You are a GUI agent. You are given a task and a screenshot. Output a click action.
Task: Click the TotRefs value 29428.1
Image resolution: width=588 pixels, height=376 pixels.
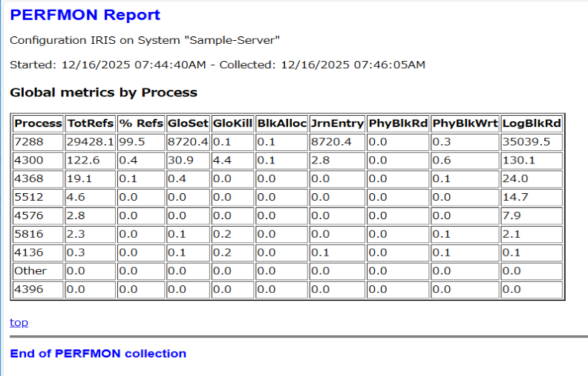pos(90,141)
